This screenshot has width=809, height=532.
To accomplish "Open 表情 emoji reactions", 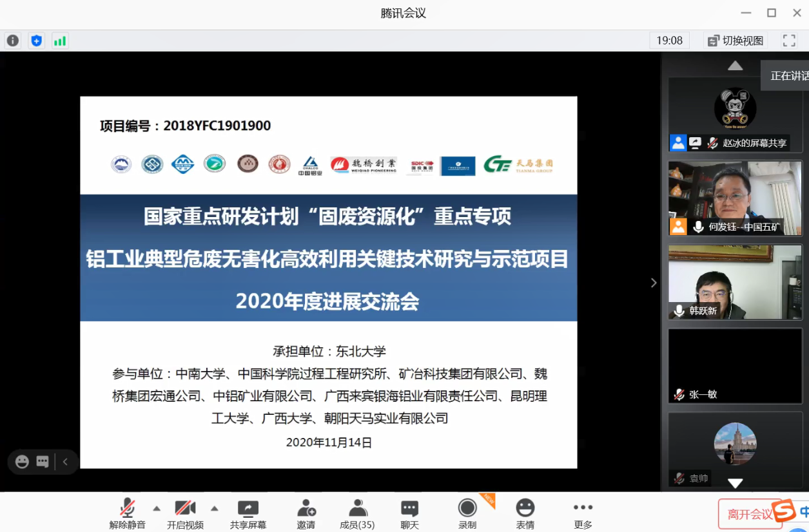I will [525, 514].
